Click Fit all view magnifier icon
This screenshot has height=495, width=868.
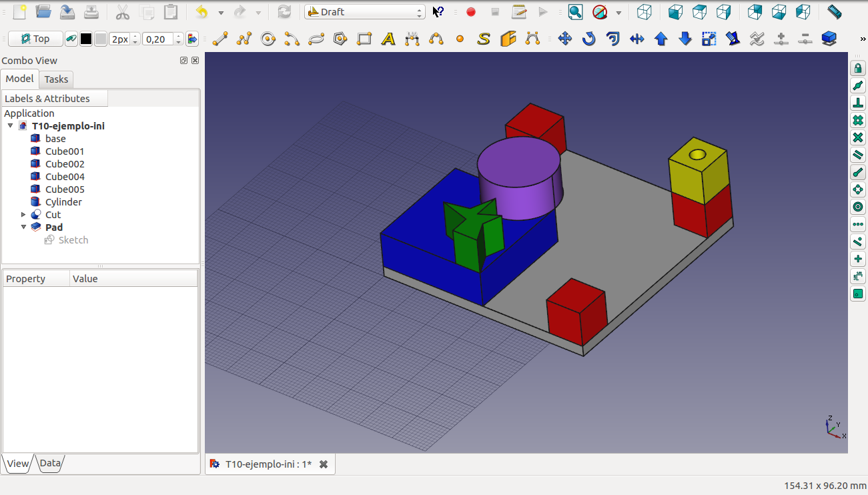click(x=575, y=12)
